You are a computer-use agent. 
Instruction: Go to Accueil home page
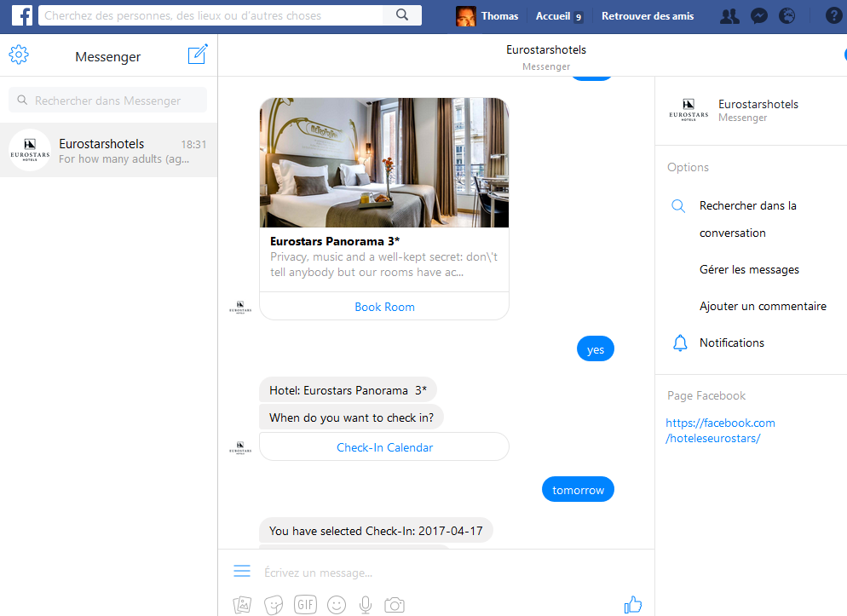(553, 16)
